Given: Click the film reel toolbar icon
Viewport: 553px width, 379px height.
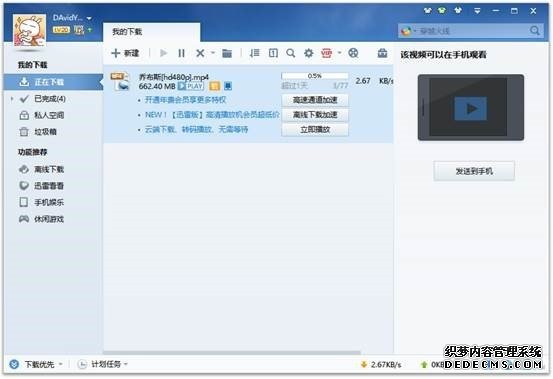Looking at the screenshot, I should 353,53.
